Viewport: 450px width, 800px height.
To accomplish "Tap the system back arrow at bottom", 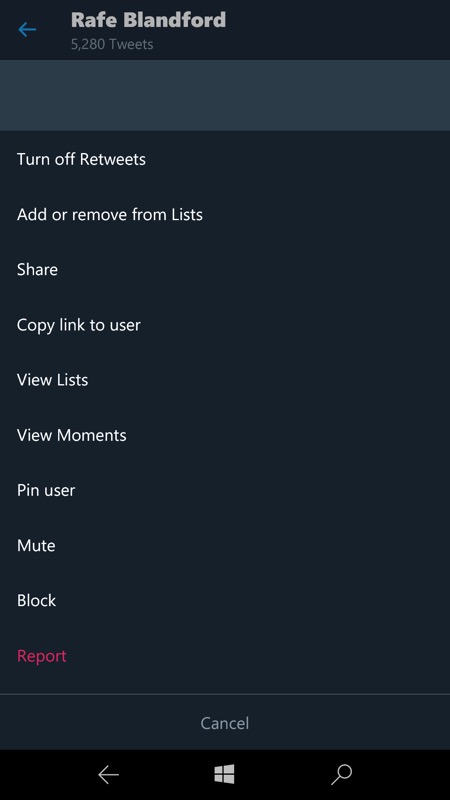I will click(108, 774).
